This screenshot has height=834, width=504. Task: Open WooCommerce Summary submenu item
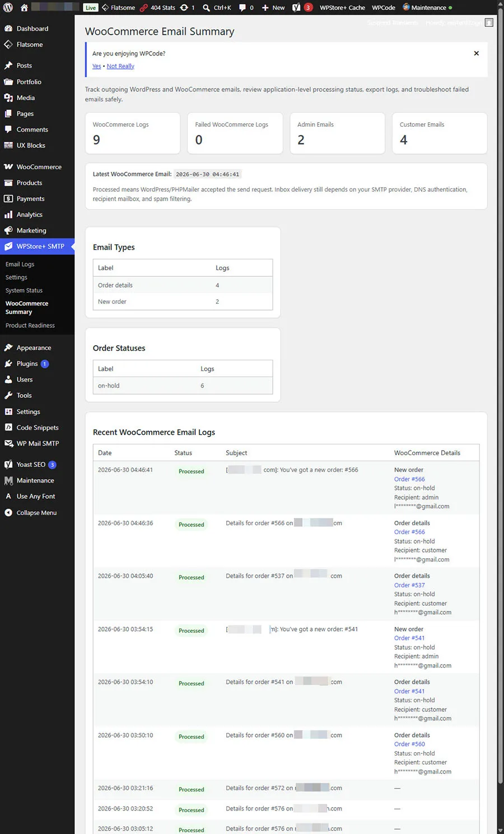click(27, 308)
